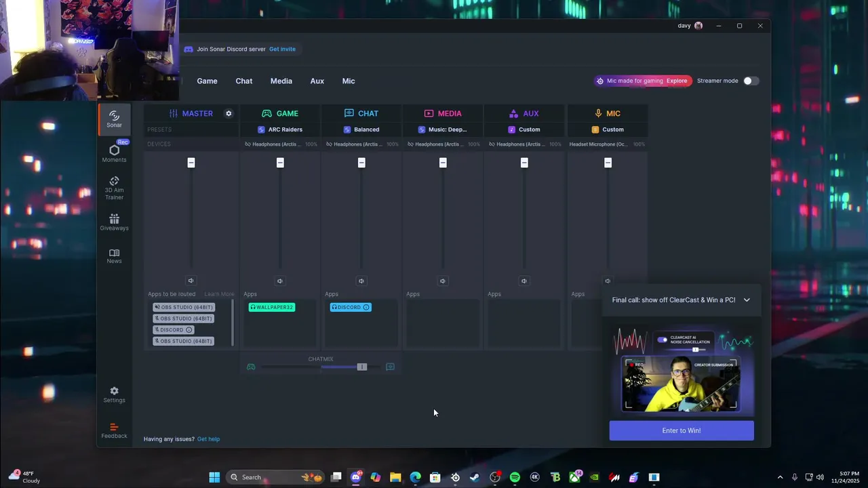Open the 3D Aim Trainer

pyautogui.click(x=114, y=188)
